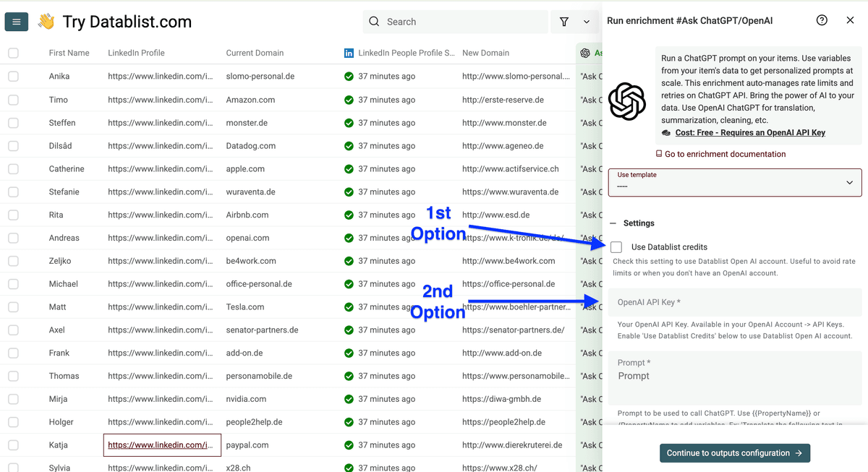Click the New Domain column header

pyautogui.click(x=485, y=53)
